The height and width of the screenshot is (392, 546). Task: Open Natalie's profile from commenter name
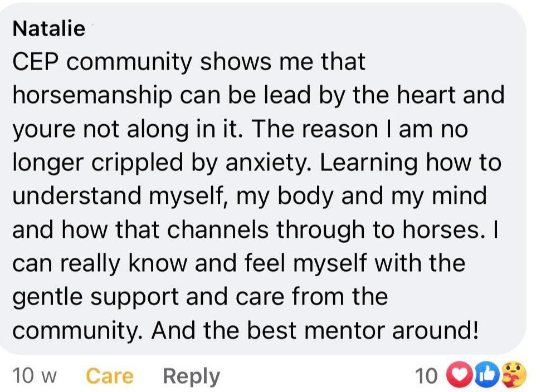pos(49,28)
